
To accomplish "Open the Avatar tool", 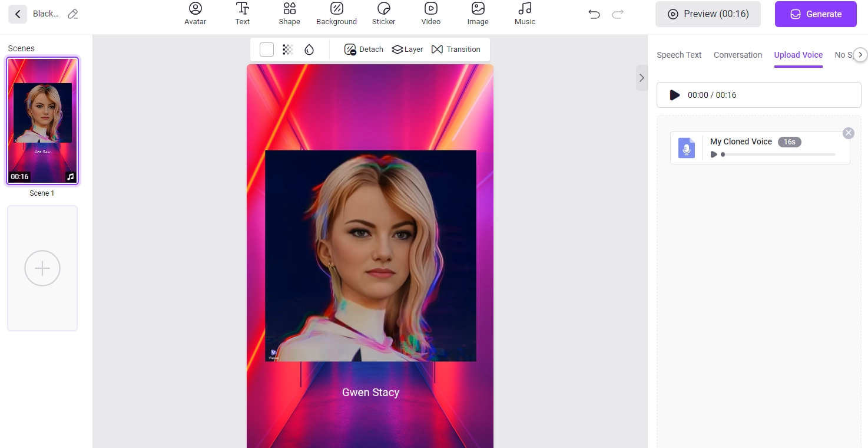I will [195, 14].
